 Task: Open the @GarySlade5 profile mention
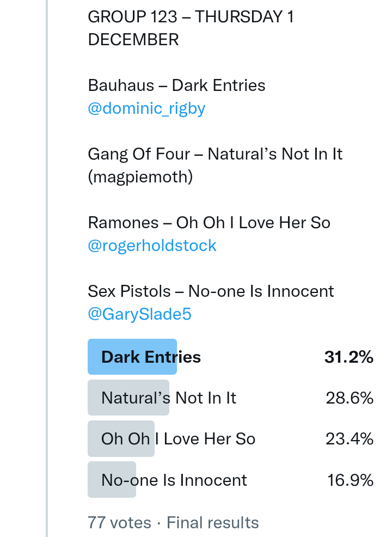click(139, 314)
